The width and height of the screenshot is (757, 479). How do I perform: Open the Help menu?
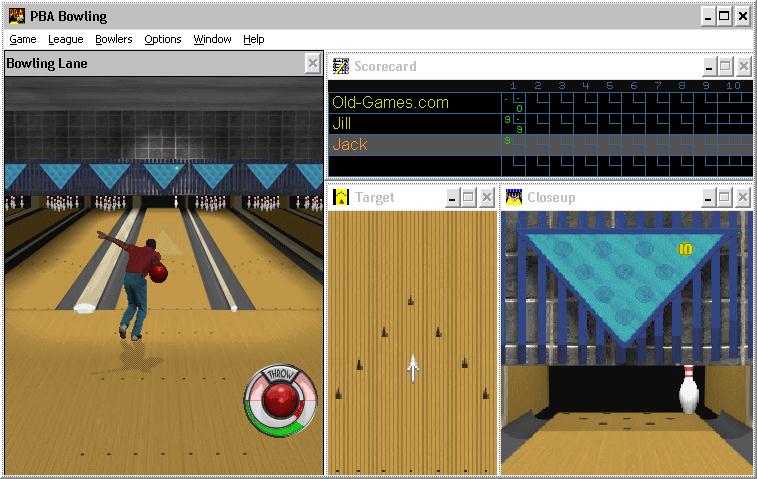point(253,39)
